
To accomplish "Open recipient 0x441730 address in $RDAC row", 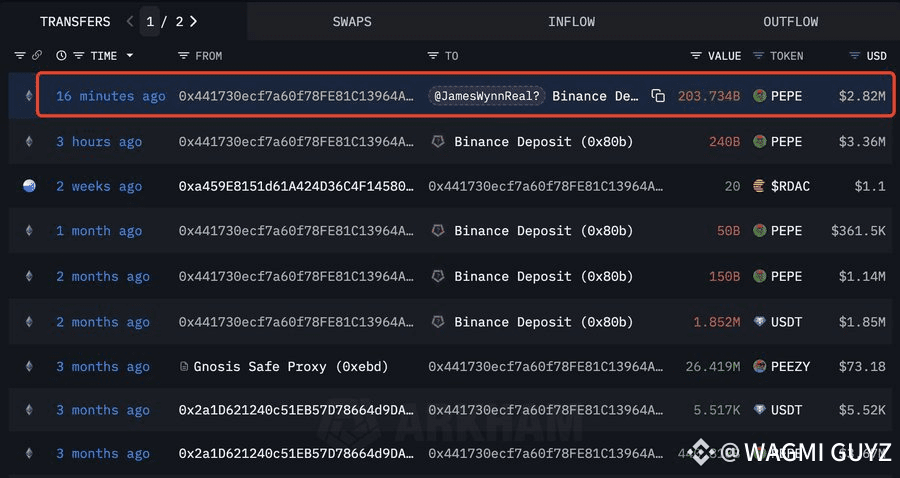I will point(546,186).
